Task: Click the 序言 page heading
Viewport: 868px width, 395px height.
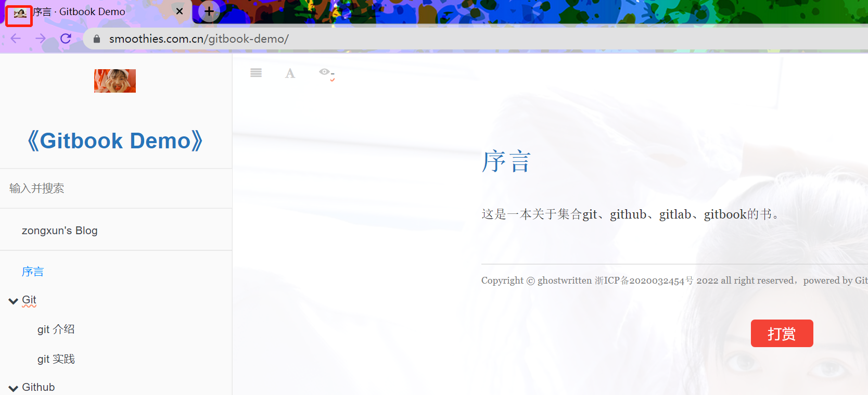Action: [506, 161]
